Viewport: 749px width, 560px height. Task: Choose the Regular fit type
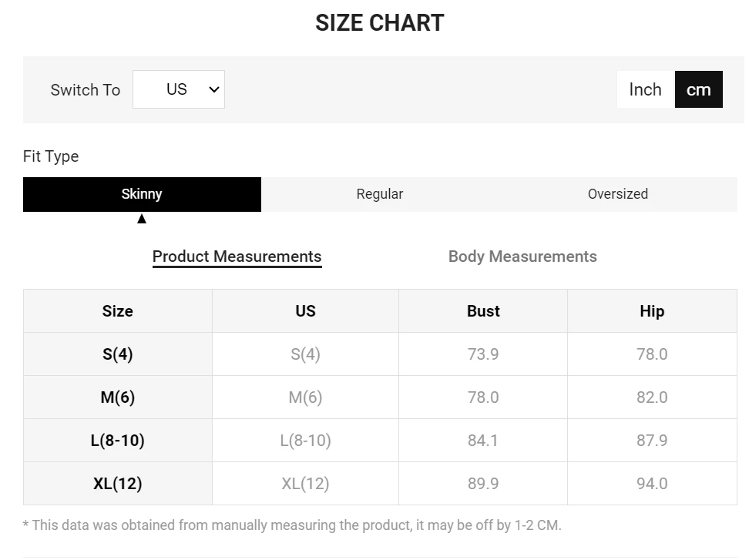(x=379, y=194)
